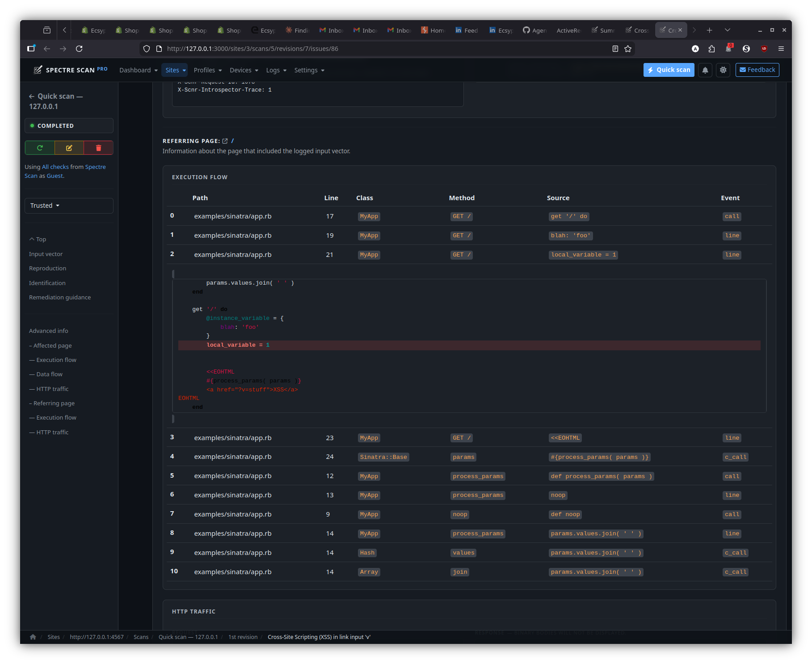812x664 pixels.
Task: Click the 'def noop' source in row 7
Action: (x=565, y=515)
